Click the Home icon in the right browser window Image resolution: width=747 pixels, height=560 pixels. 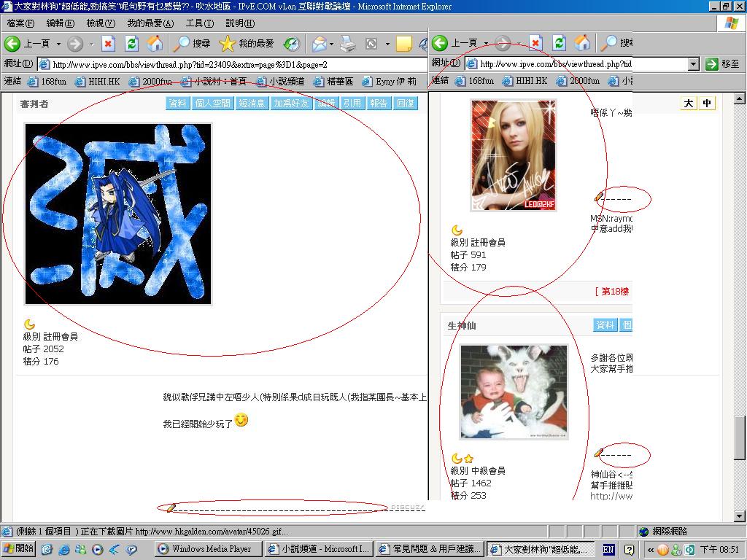pyautogui.click(x=581, y=43)
